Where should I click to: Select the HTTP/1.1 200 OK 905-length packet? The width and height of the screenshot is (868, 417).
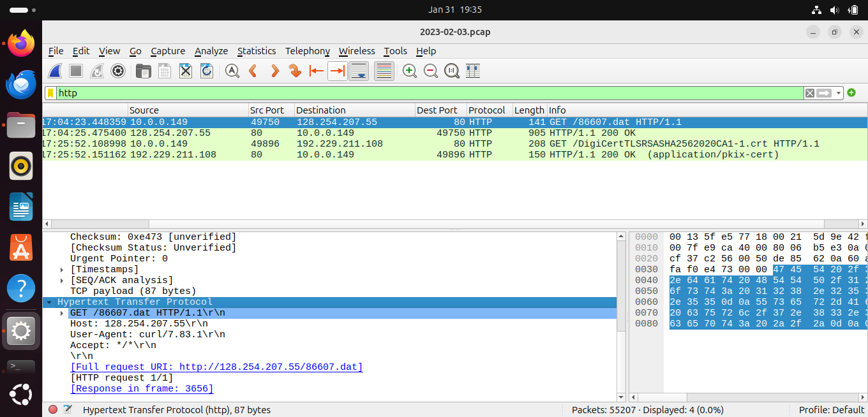455,133
